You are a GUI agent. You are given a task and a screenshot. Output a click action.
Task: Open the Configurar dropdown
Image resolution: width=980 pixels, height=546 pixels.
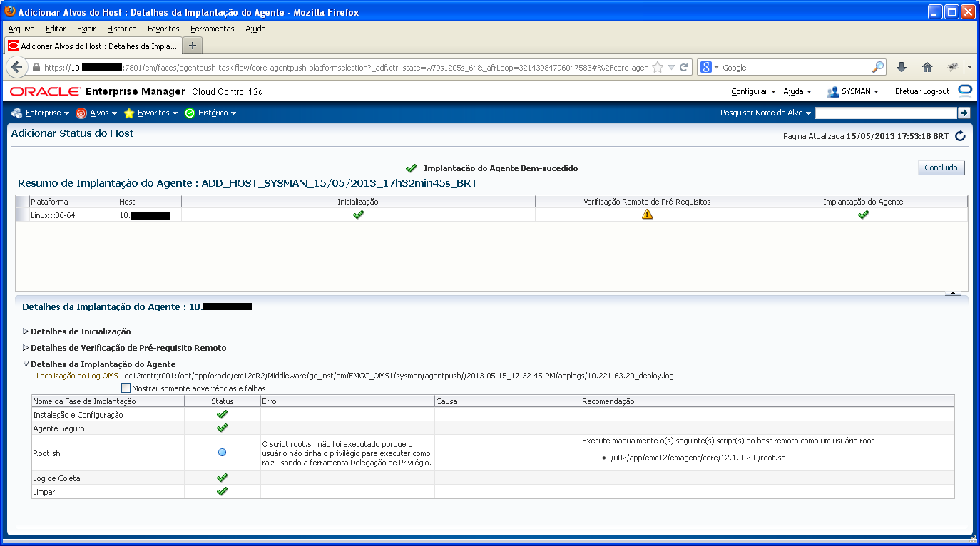point(753,91)
